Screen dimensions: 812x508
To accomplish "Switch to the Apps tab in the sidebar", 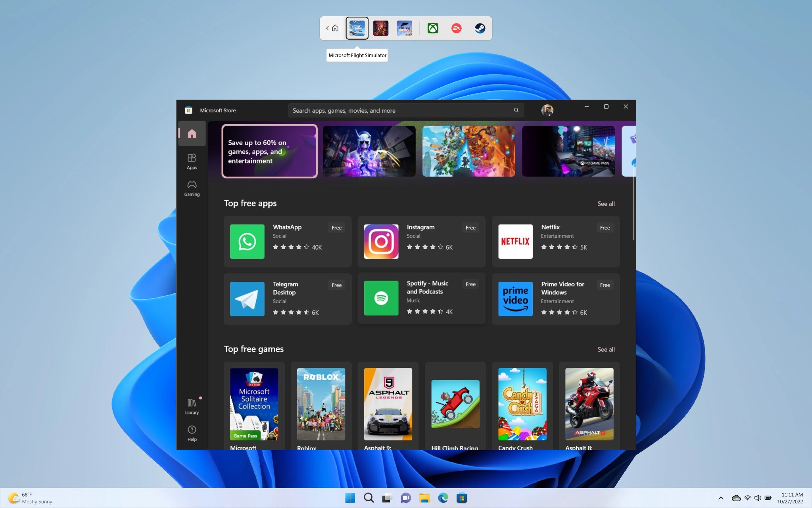I will [192, 161].
